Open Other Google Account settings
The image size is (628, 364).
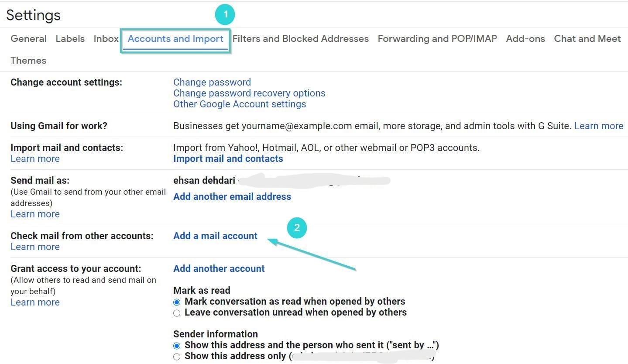click(239, 104)
